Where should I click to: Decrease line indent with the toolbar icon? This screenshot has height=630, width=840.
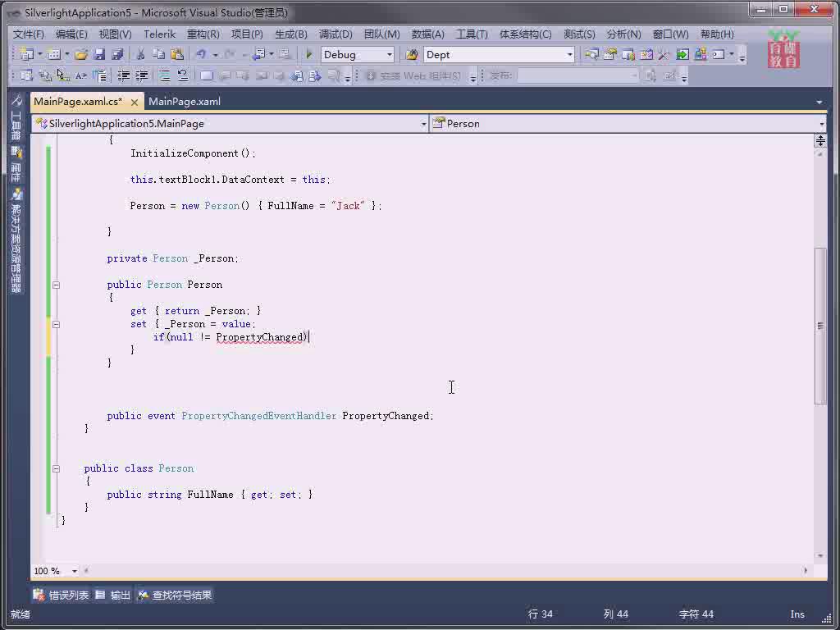point(124,75)
